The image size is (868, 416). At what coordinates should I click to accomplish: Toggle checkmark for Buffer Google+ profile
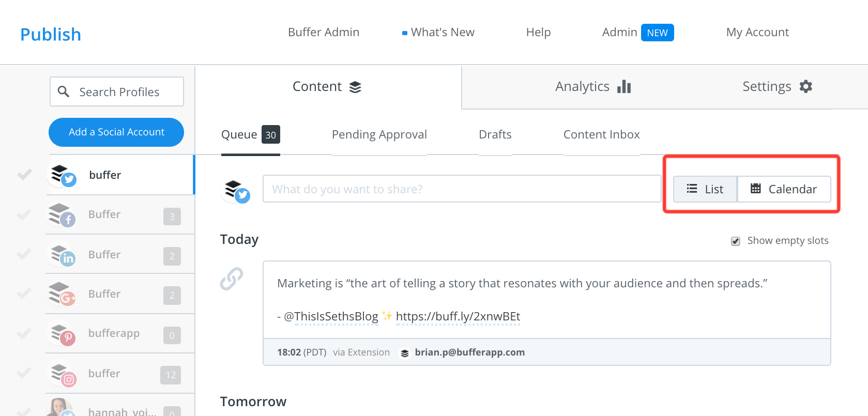pyautogui.click(x=24, y=293)
